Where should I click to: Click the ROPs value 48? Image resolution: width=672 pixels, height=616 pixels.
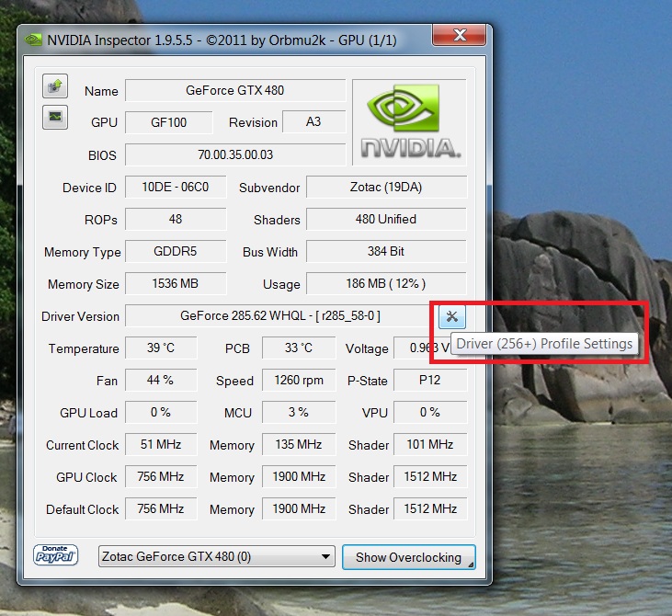click(176, 219)
